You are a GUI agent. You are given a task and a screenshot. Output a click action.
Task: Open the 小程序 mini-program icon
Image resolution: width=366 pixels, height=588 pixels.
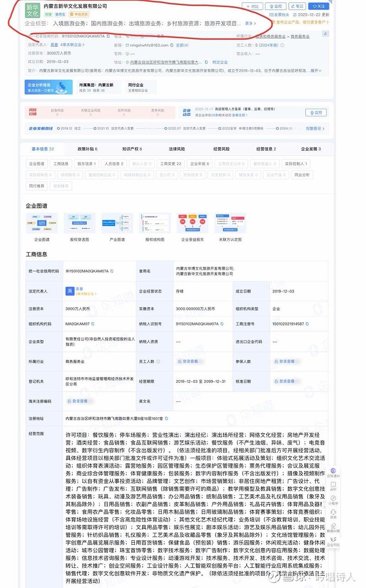point(334,498)
